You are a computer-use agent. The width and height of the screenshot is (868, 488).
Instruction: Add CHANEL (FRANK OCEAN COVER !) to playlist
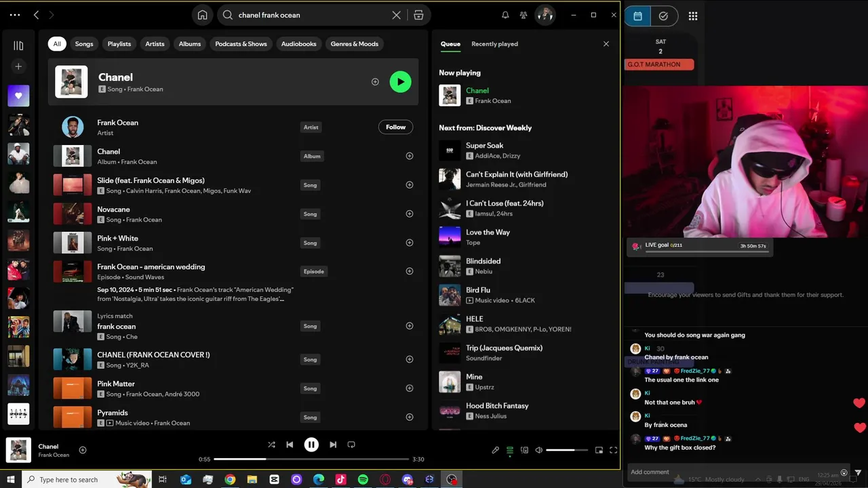pos(410,359)
